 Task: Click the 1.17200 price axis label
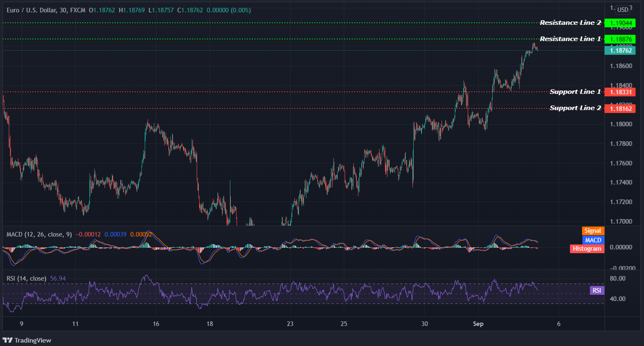coord(621,202)
